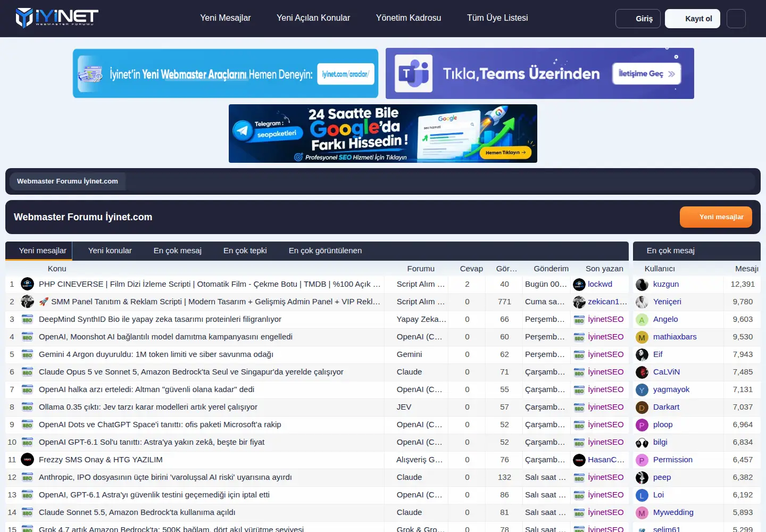Click CaLViN's avatar image
766x532 pixels.
coord(642,372)
